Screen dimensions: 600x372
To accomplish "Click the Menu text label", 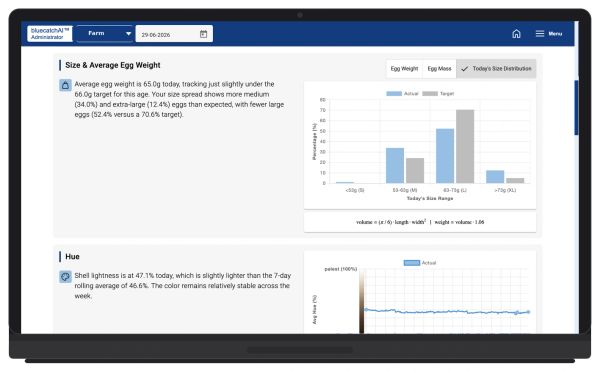I will pyautogui.click(x=555, y=34).
